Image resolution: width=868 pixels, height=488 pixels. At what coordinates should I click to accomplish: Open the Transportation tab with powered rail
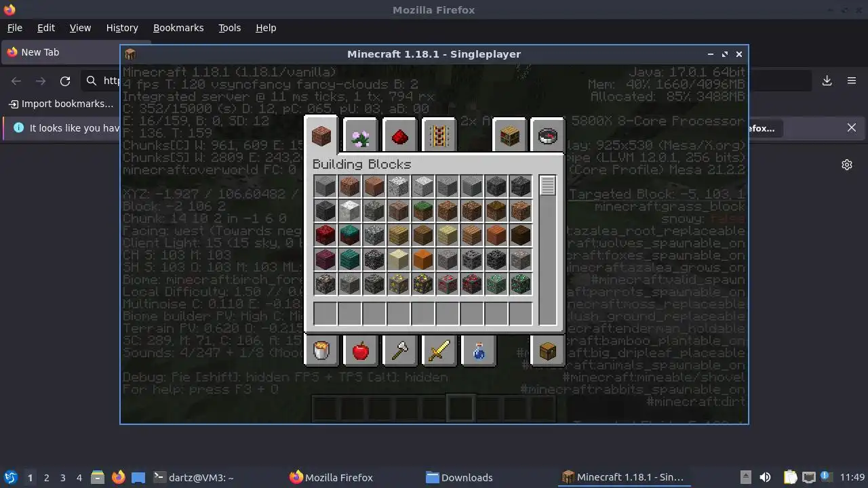click(x=439, y=136)
